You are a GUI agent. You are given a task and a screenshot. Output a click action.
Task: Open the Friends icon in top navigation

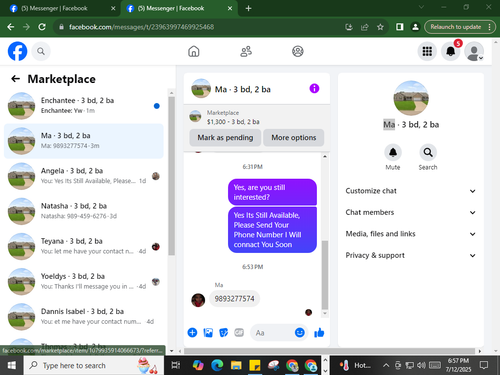pyautogui.click(x=246, y=51)
